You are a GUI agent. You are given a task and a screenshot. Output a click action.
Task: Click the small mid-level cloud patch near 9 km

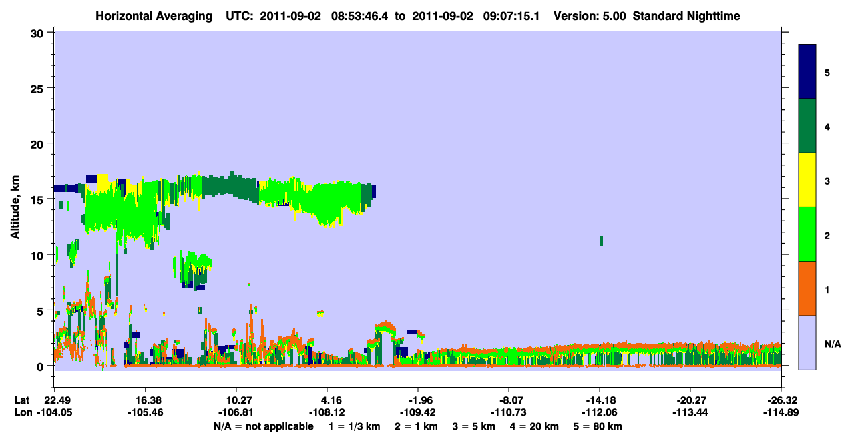192,270
